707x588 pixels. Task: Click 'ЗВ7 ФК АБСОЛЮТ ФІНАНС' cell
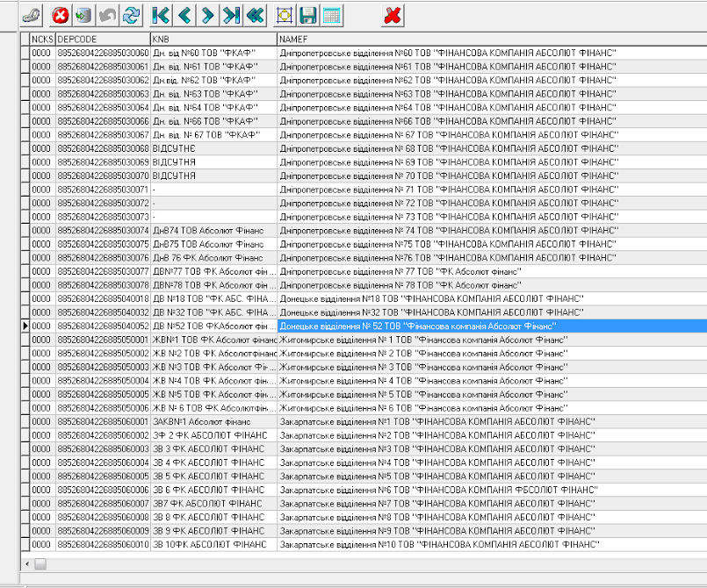pyautogui.click(x=213, y=503)
